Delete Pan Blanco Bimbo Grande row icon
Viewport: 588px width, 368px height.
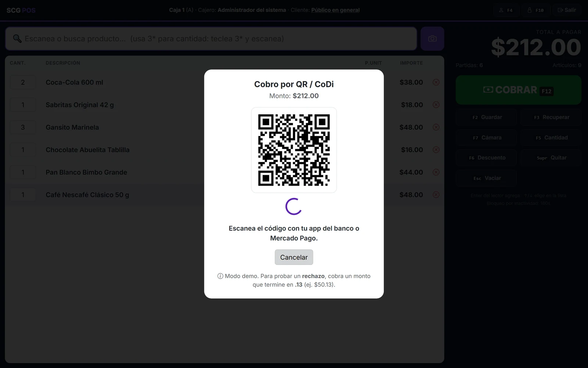click(436, 172)
